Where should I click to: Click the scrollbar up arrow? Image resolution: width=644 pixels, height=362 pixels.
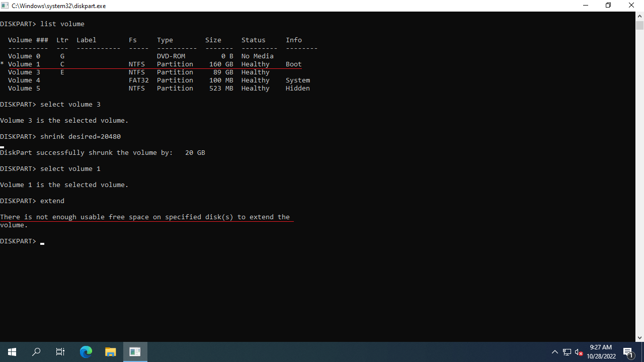click(x=639, y=16)
